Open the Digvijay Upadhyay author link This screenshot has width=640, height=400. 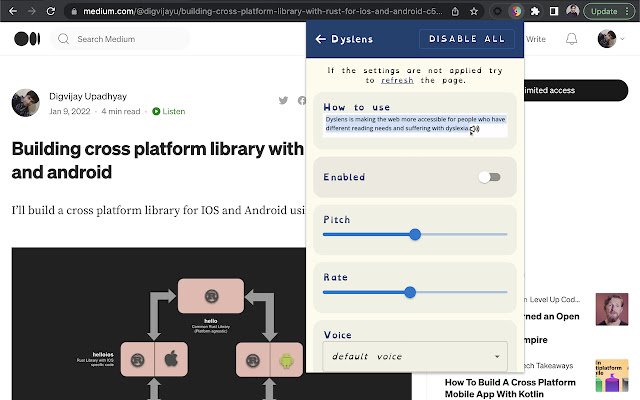(x=88, y=96)
